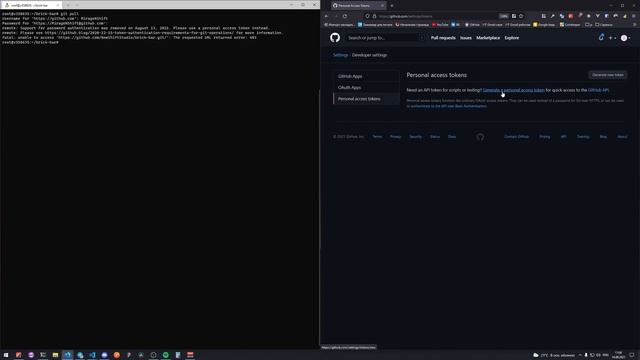
Task: Focus the 'Search or jump to...' field
Action: 385,38
